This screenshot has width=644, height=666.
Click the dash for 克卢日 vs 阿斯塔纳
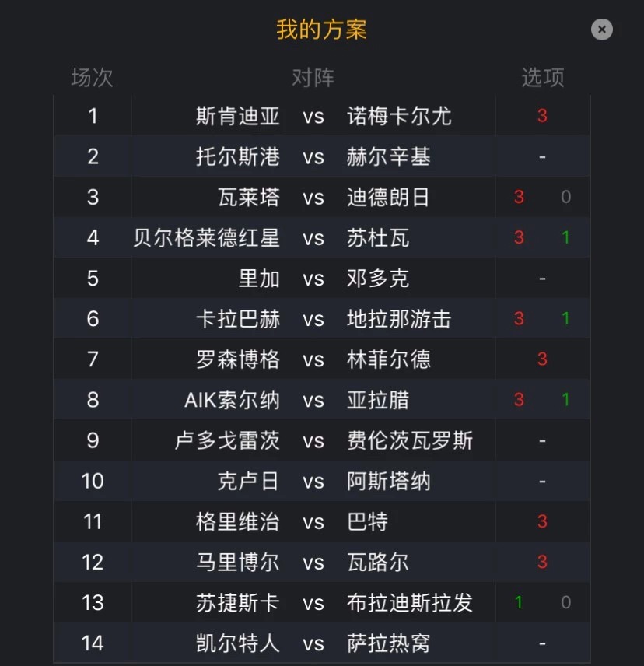[x=542, y=482]
